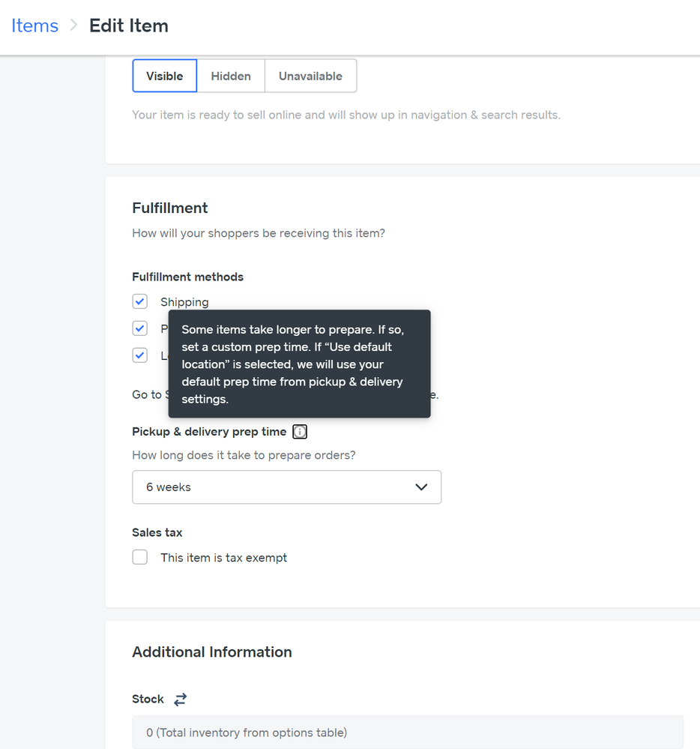Select the Unavailable status tab
The width and height of the screenshot is (700, 749).
coord(310,75)
